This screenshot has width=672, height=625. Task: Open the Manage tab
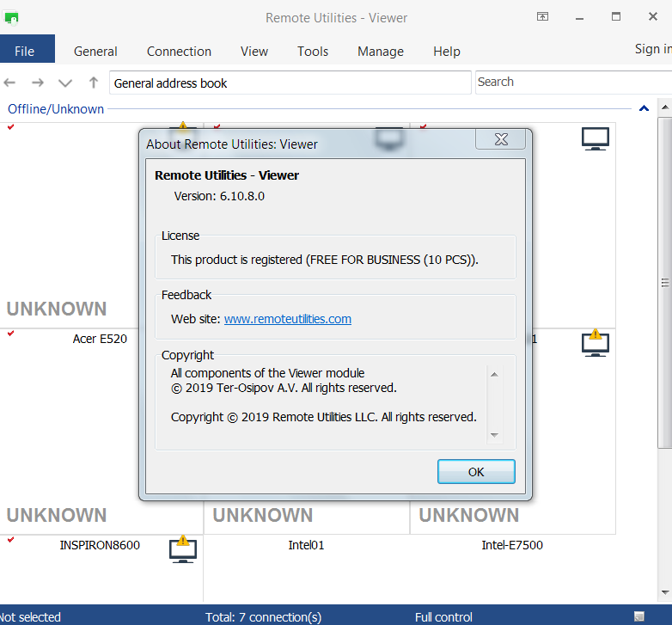click(380, 51)
